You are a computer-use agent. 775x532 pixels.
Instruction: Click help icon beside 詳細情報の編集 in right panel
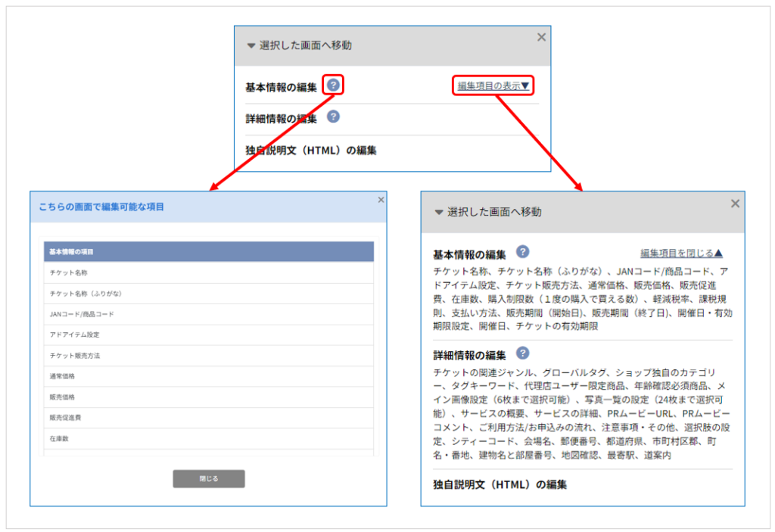tap(523, 353)
